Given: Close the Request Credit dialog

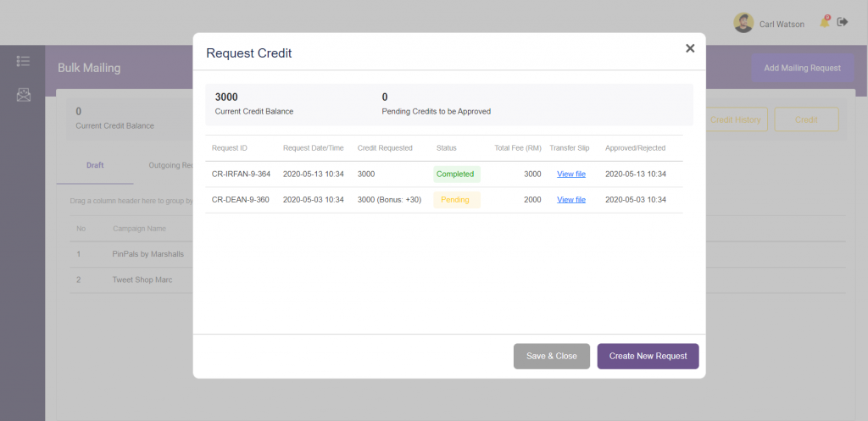Looking at the screenshot, I should coord(690,48).
